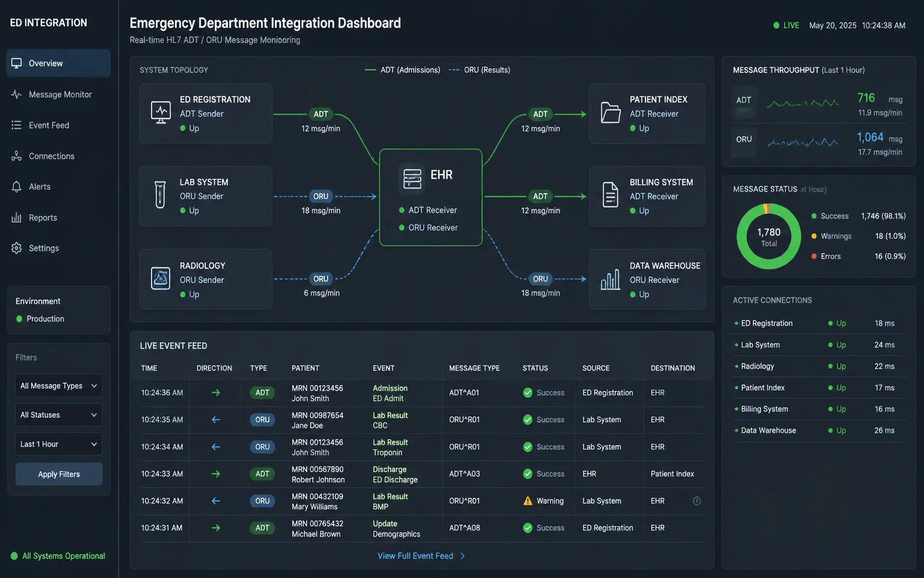The height and width of the screenshot is (578, 924).
Task: Open Message Monitor in the sidebar
Action: 58,95
